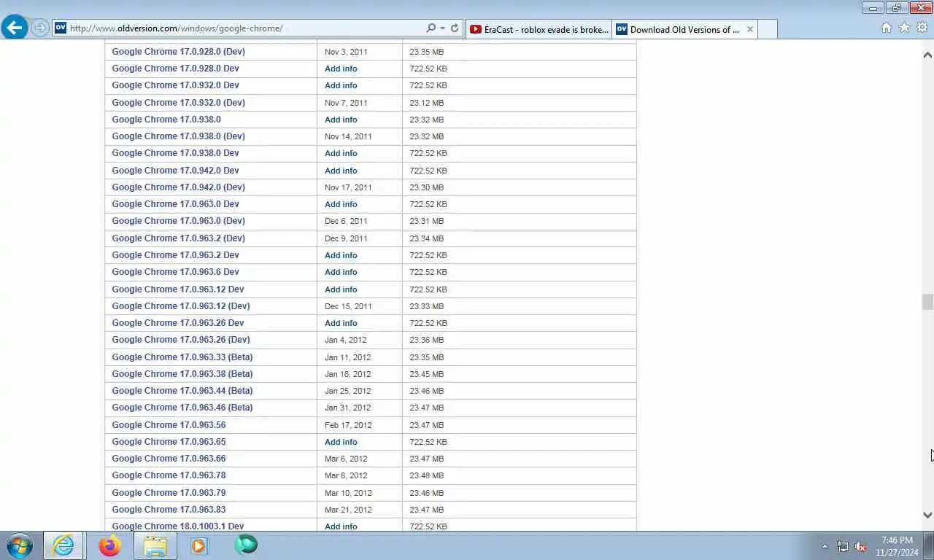Open Google Chrome 17.0.963.46 (Beta) link
This screenshot has height=560, width=934.
point(182,408)
